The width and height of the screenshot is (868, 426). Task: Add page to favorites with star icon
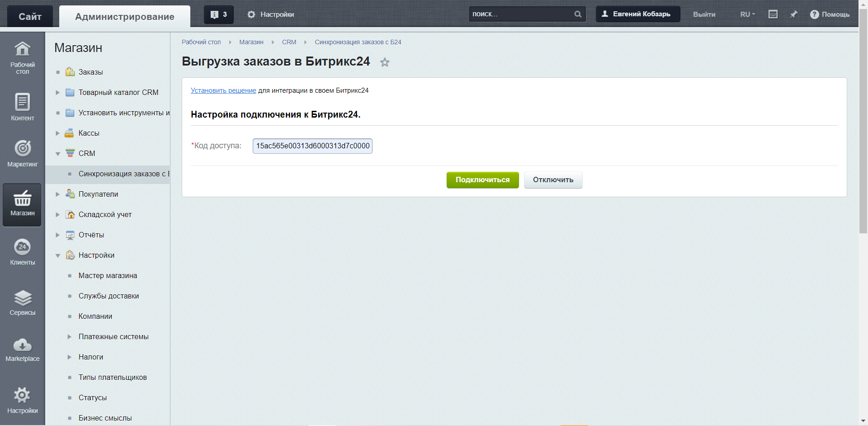(385, 62)
